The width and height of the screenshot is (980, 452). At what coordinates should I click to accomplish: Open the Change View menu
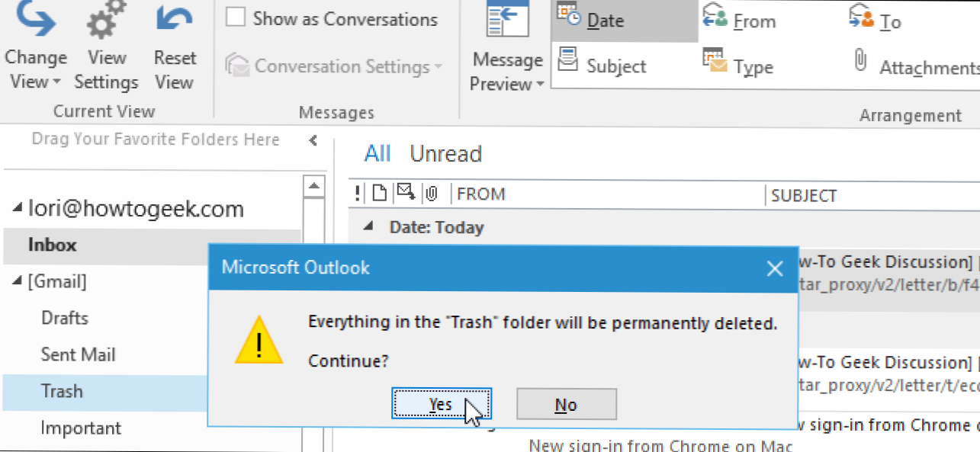pos(36,46)
